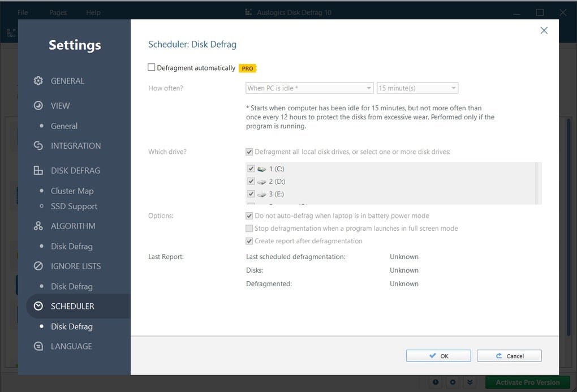Click the Language icon at the bottom
Viewport: 577px width, 392px height.
[x=38, y=346]
